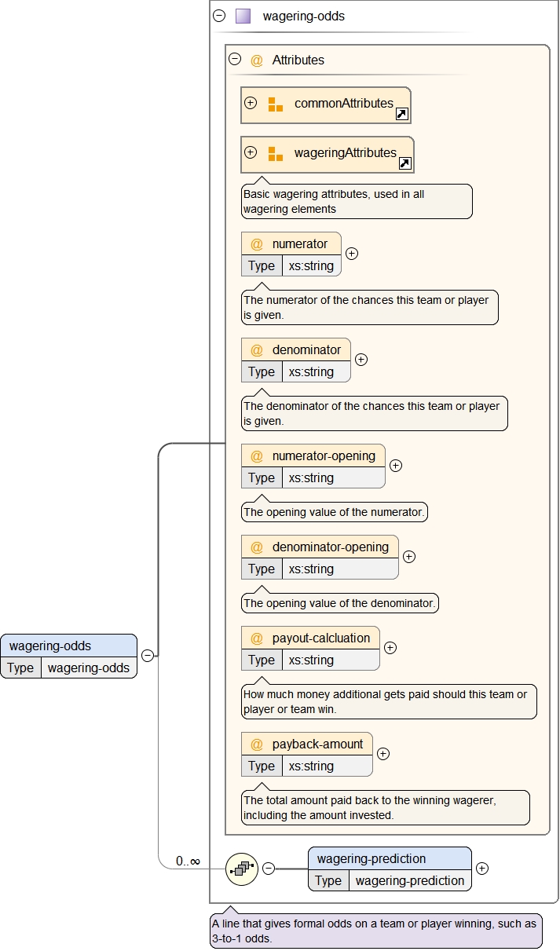Collapse the wagering-odds root element
560x951 pixels.
point(147,656)
